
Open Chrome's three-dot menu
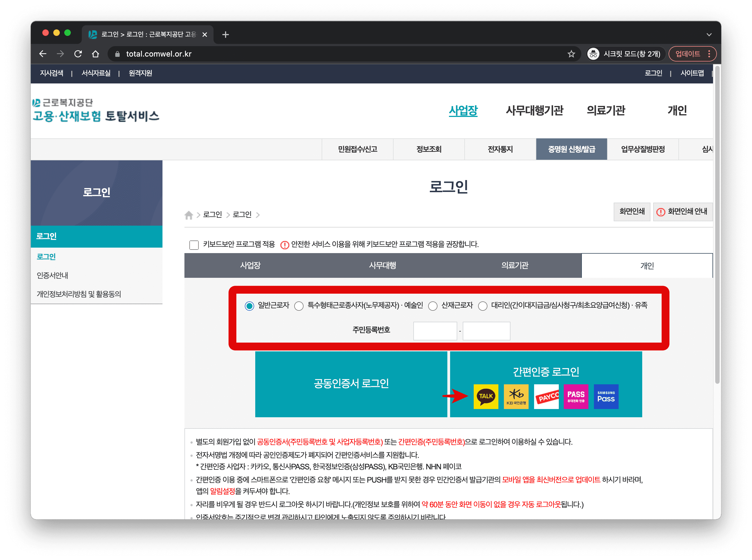pyautogui.click(x=709, y=54)
